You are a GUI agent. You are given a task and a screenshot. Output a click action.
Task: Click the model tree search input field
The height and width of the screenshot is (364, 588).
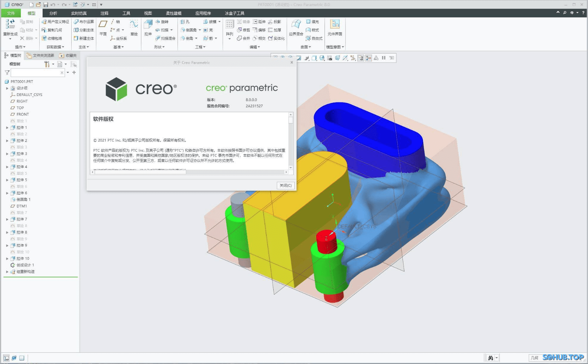point(36,72)
